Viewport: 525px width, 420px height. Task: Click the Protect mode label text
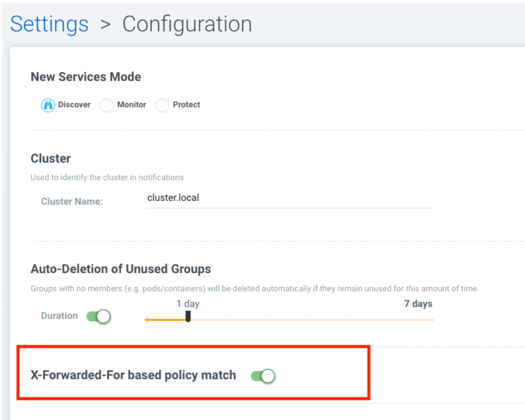pos(186,105)
